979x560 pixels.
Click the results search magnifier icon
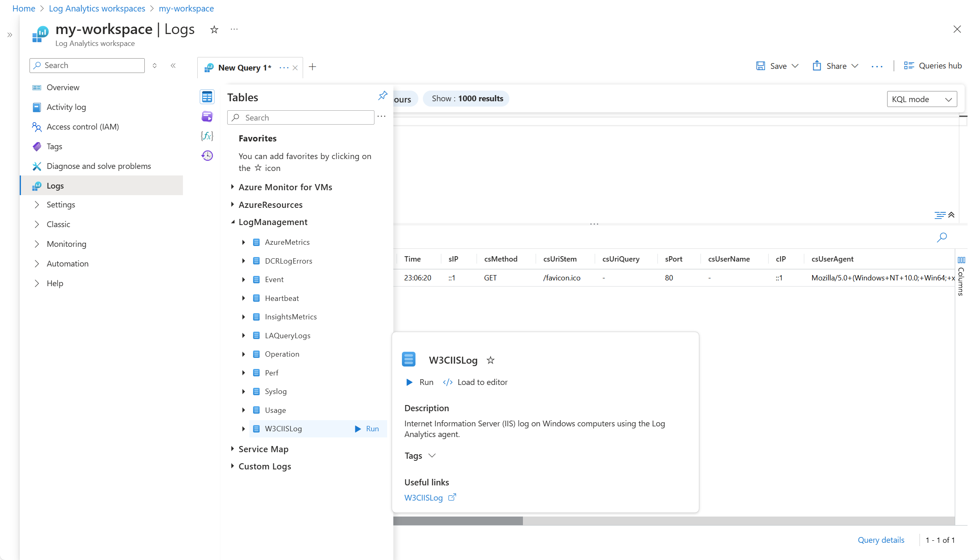point(942,237)
